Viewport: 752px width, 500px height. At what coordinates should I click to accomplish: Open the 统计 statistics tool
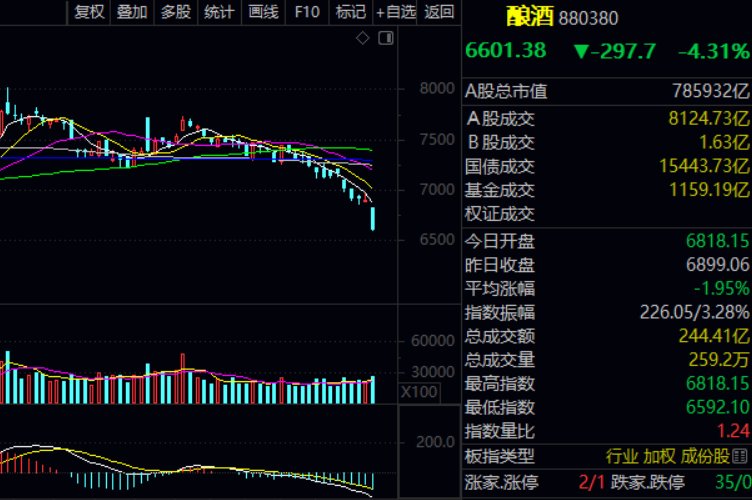tap(219, 12)
